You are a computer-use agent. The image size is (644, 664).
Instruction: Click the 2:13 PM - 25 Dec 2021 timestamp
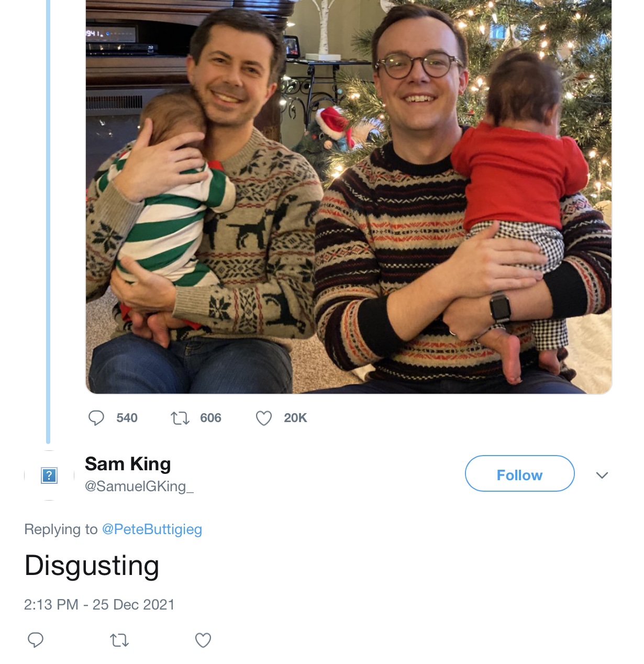point(99,605)
